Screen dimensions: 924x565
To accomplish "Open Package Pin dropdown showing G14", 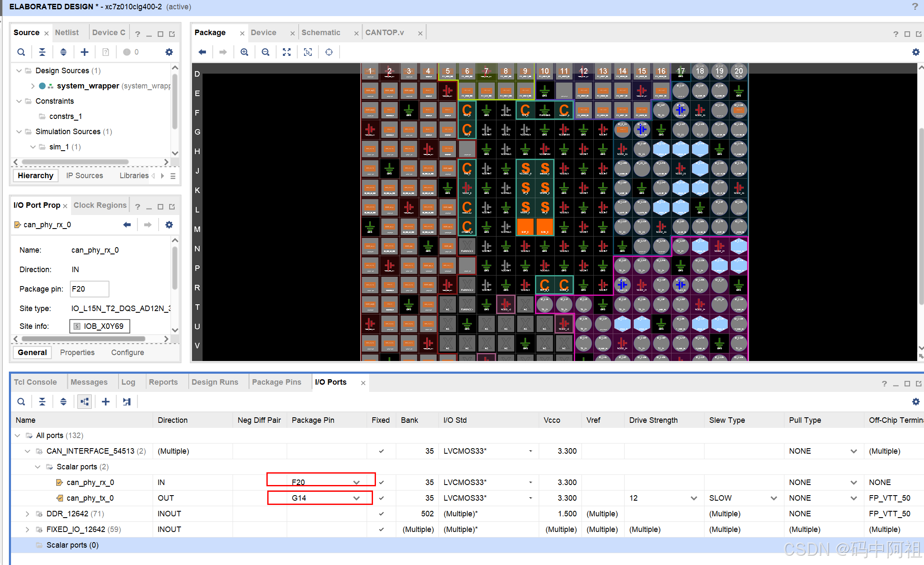I will [356, 498].
